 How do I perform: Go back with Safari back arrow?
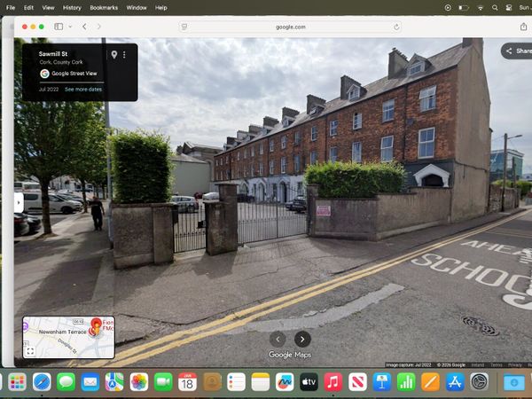(84, 27)
